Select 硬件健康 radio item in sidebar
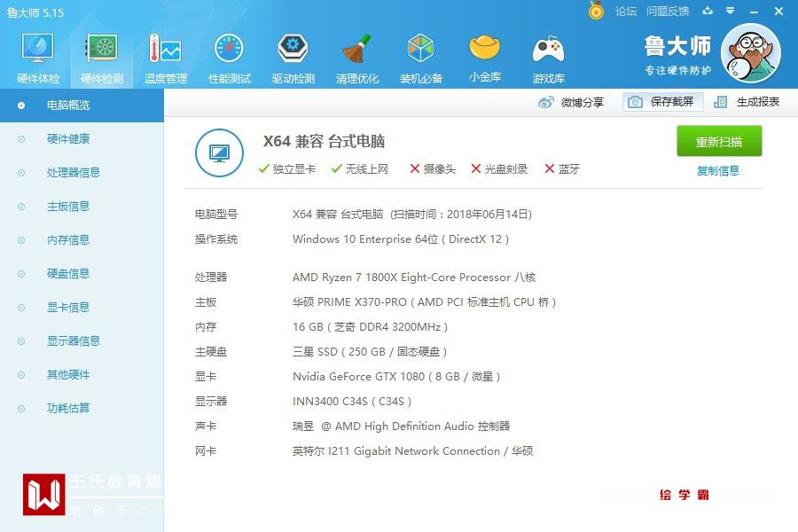The image size is (798, 532). 67,139
